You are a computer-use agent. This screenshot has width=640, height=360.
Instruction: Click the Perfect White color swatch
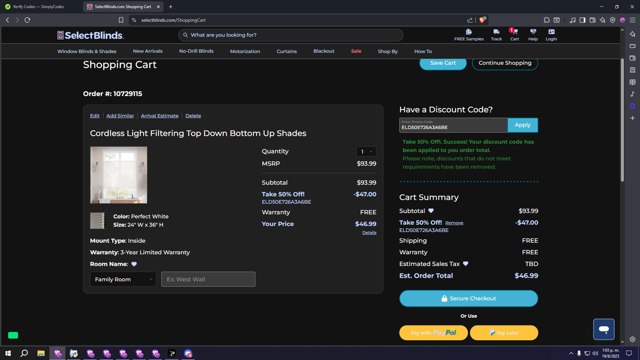[x=97, y=221]
